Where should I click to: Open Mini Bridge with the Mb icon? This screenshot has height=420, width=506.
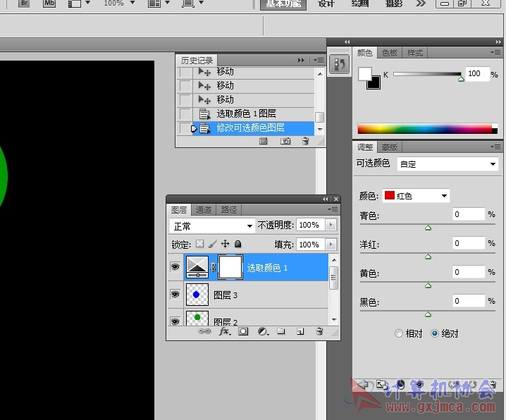click(49, 4)
